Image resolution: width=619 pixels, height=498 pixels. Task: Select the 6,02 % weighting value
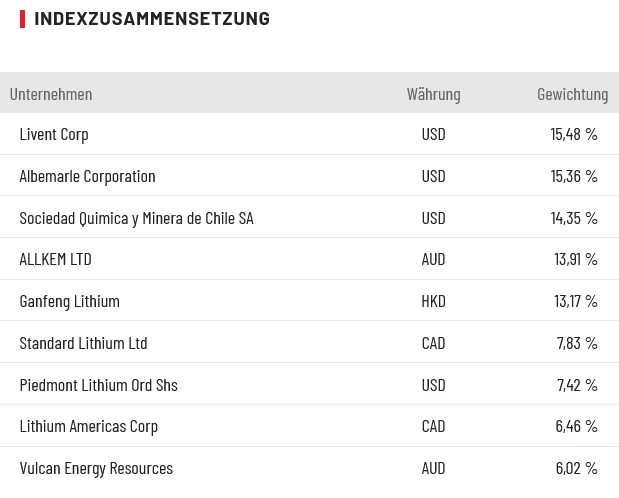pyautogui.click(x=576, y=468)
